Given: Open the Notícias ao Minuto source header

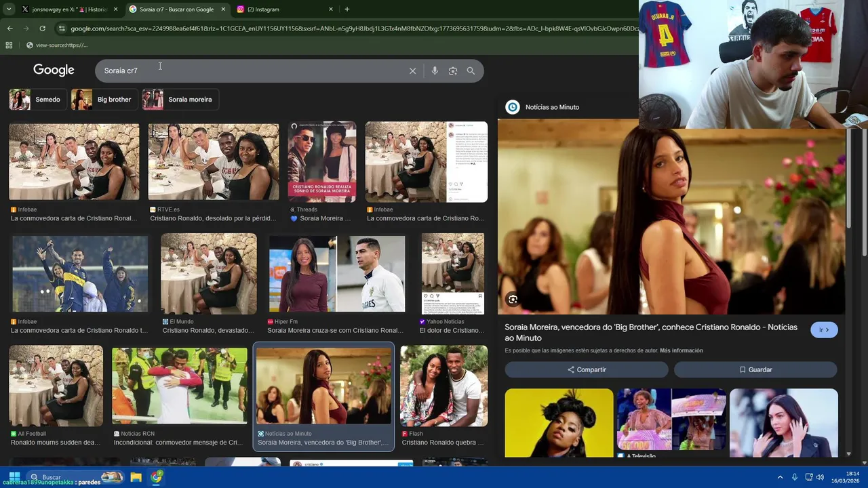Looking at the screenshot, I should pos(542,107).
